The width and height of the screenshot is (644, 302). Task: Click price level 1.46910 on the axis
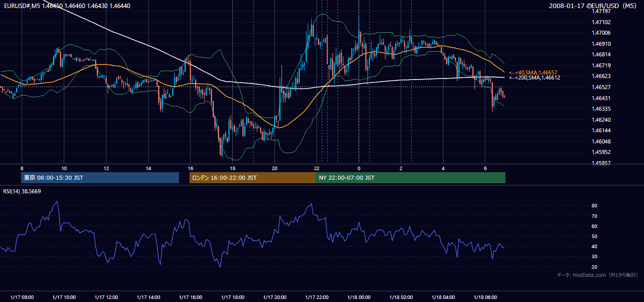[601, 44]
